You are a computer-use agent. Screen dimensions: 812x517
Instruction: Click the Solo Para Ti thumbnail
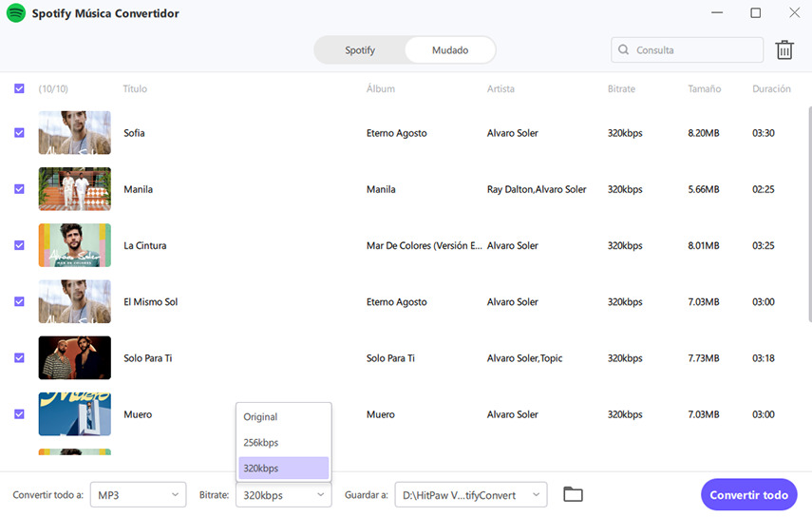(75, 358)
